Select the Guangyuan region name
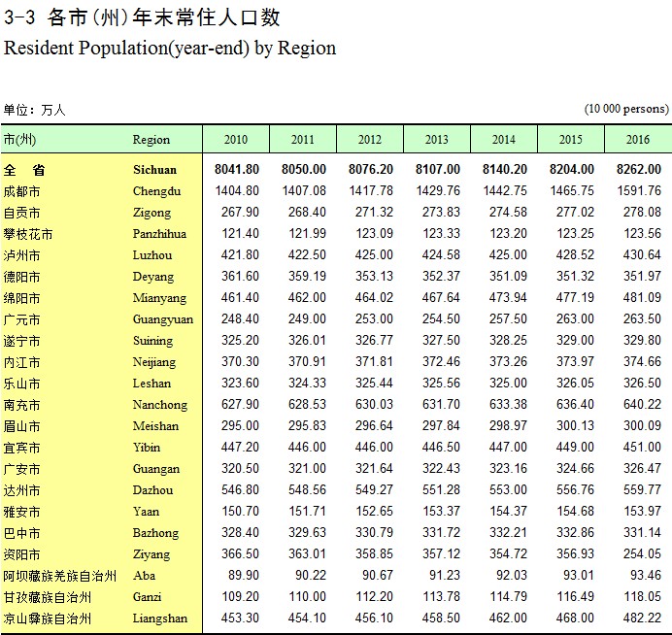The height and width of the screenshot is (635, 672). pyautogui.click(x=163, y=319)
